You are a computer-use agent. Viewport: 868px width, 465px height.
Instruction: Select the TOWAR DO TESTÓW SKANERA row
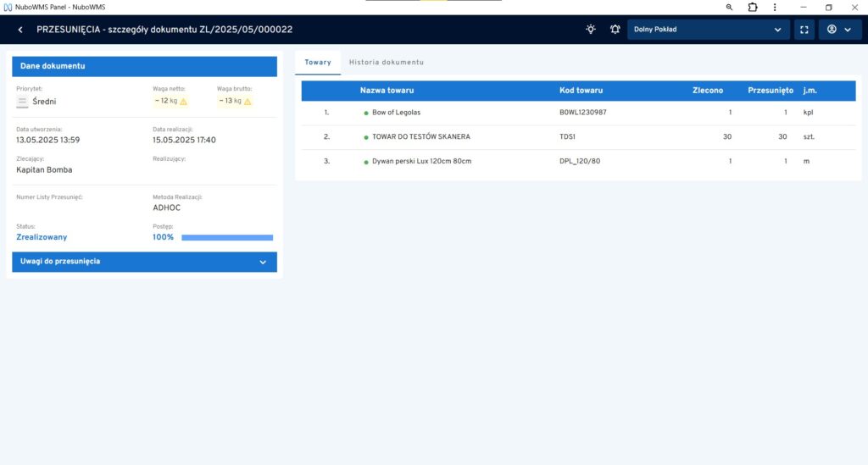pos(420,137)
